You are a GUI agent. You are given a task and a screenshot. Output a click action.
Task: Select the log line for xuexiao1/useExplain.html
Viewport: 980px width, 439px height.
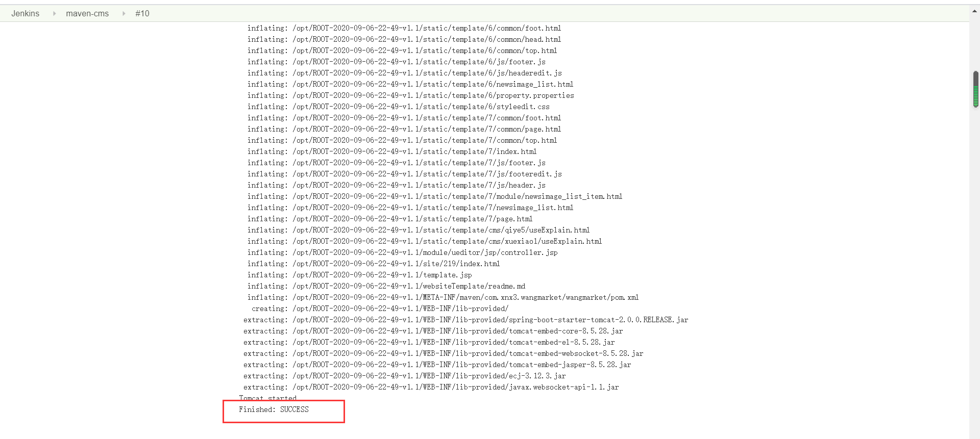425,241
